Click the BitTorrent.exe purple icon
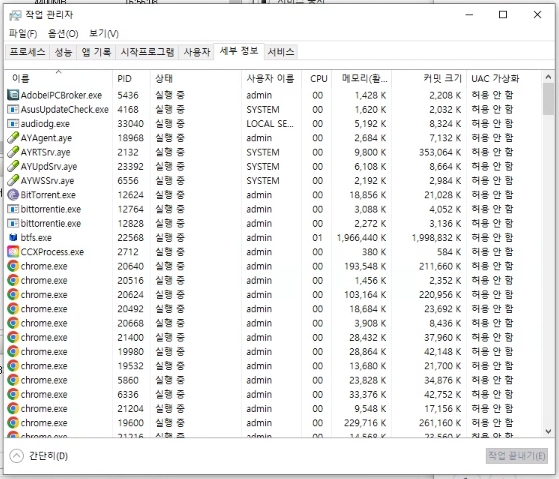Viewport: 559px width, 479px height. click(13, 195)
